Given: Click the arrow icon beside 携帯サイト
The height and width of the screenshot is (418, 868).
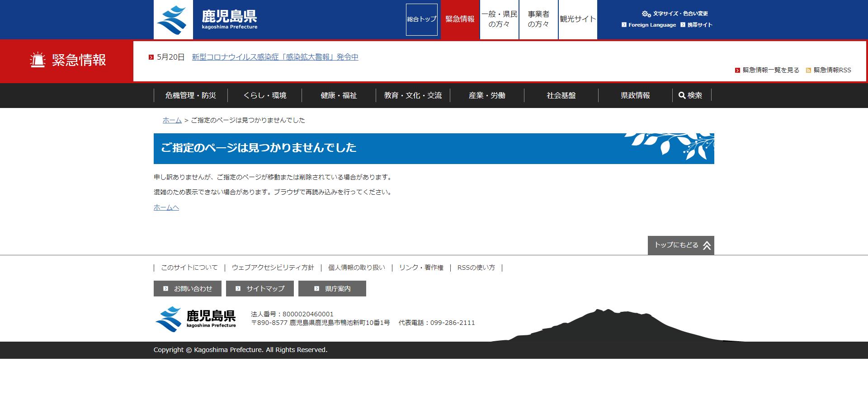Looking at the screenshot, I should (x=683, y=25).
